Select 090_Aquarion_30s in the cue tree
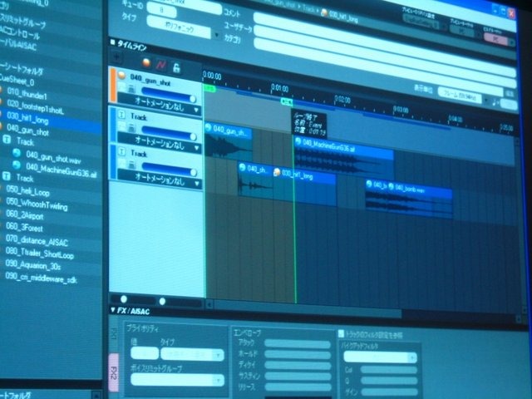The height and width of the screenshot is (399, 532). pyautogui.click(x=33, y=265)
